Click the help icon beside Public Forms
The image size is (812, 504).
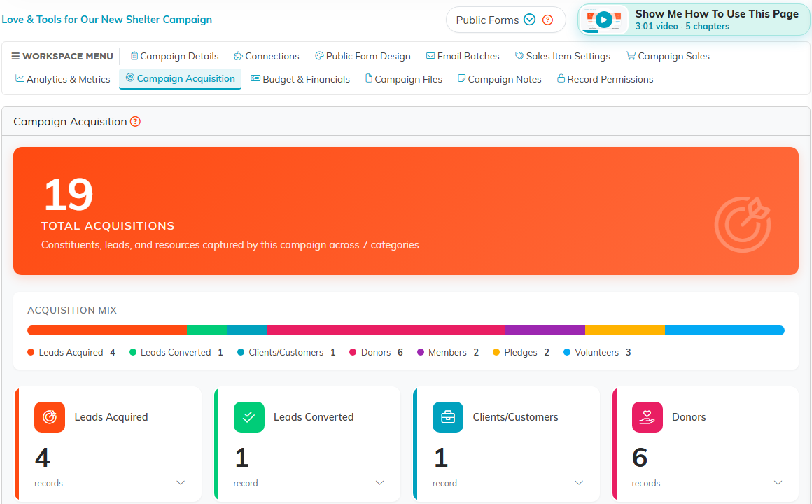547,20
